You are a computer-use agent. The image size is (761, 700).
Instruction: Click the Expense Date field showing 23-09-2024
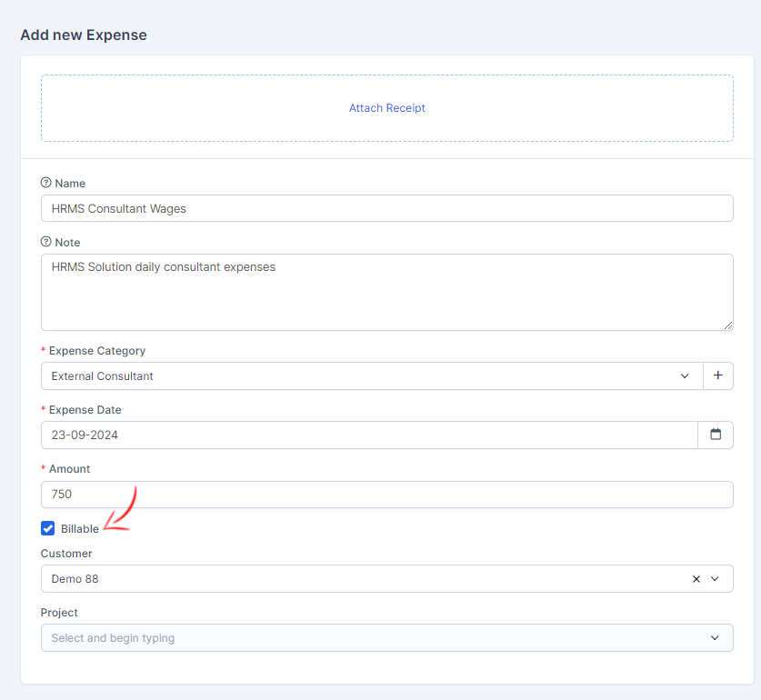(x=364, y=435)
